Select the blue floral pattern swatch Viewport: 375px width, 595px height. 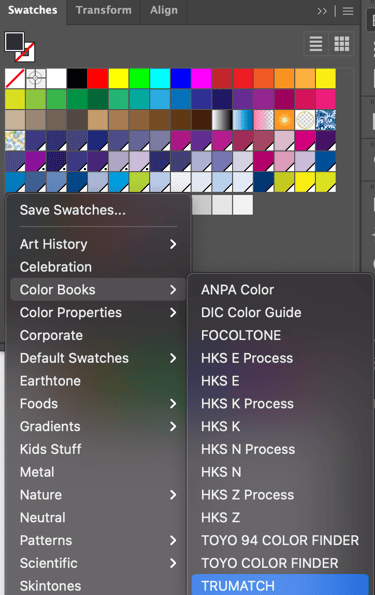(326, 120)
